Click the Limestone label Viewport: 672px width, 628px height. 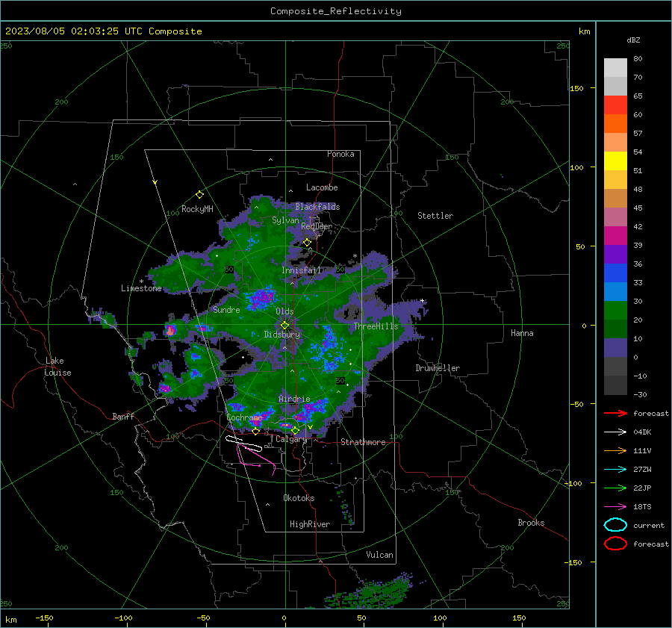(141, 288)
